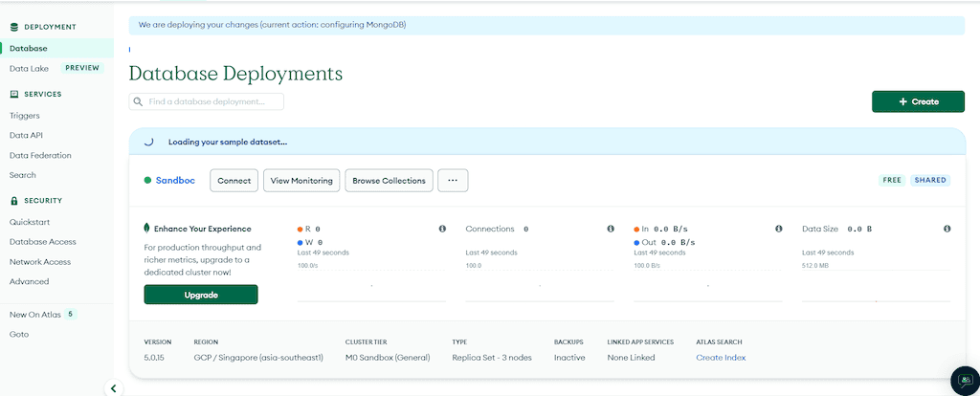
Task: Click the Backups Inactive value
Action: [x=569, y=358]
